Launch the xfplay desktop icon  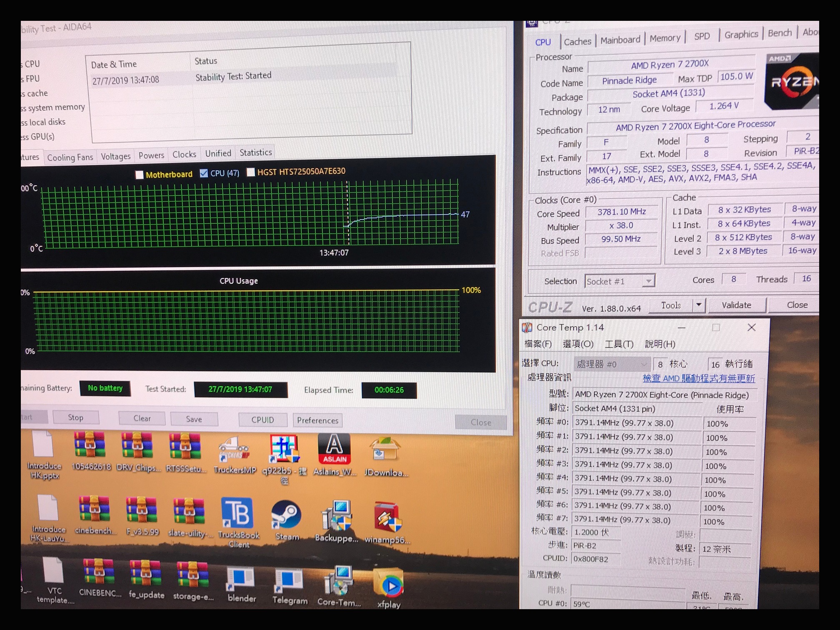[389, 588]
